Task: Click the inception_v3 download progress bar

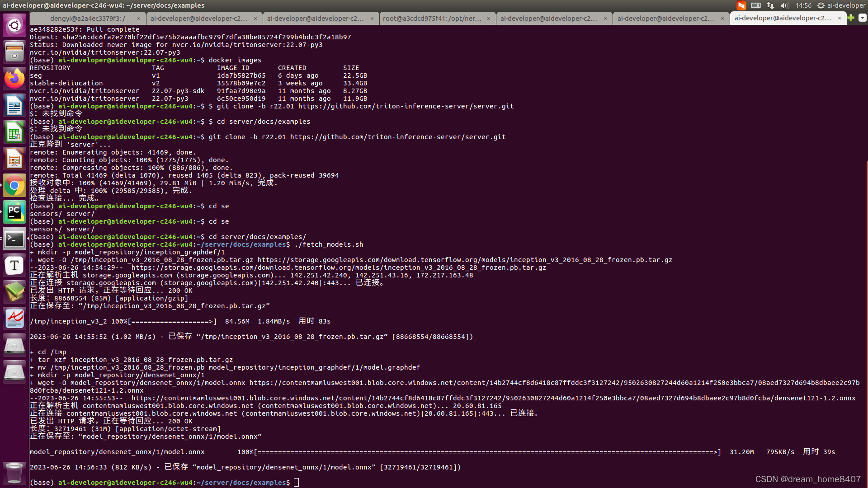Action: click(172, 321)
